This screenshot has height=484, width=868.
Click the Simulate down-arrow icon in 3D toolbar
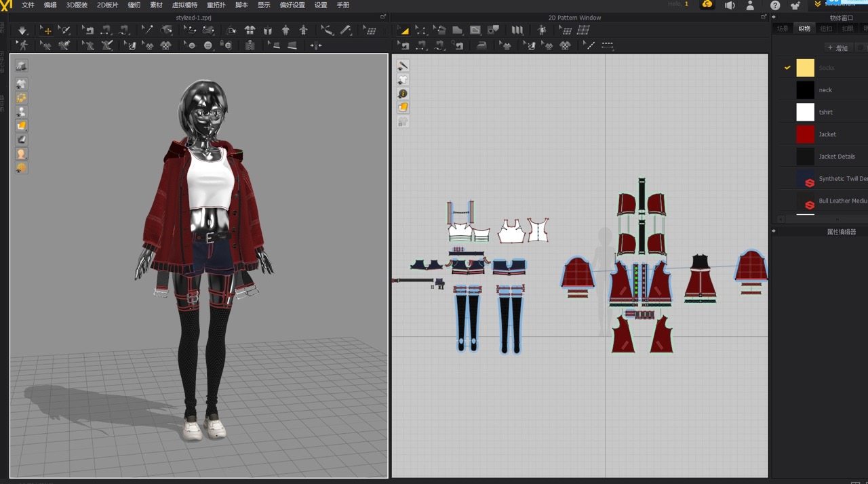[x=22, y=31]
